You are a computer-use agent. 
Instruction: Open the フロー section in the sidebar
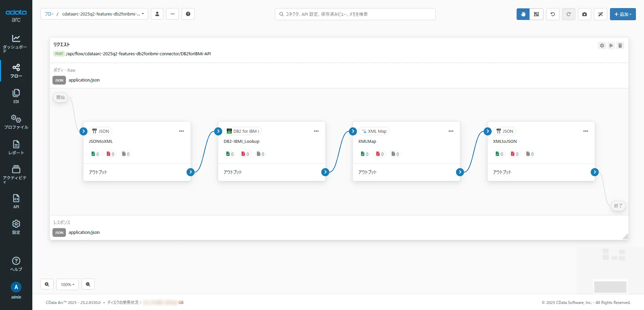16,71
